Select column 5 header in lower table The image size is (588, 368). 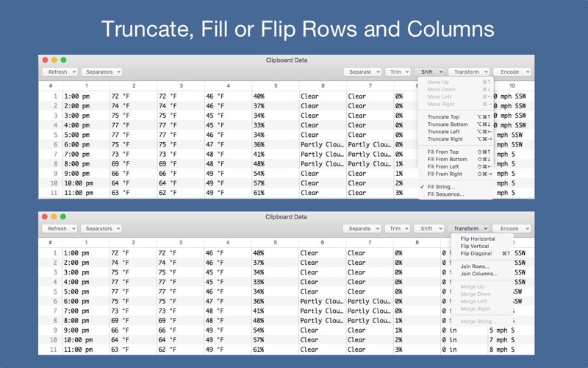tap(275, 242)
